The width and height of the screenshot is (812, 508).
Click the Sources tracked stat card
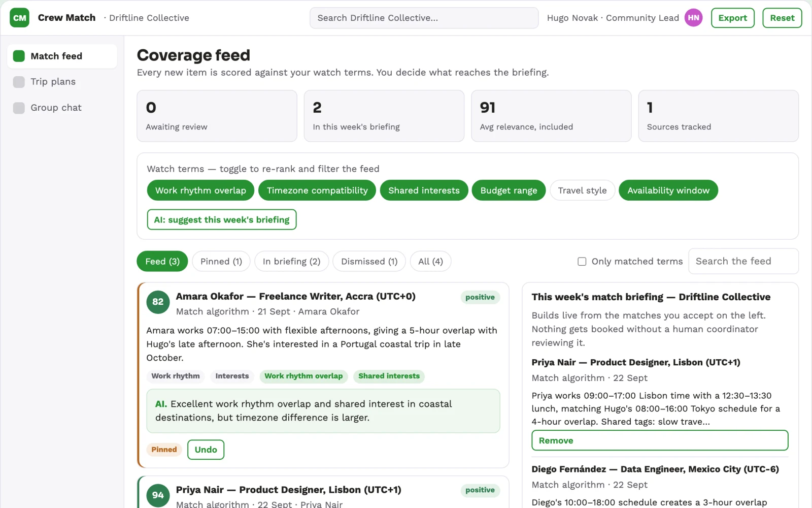[x=719, y=116]
